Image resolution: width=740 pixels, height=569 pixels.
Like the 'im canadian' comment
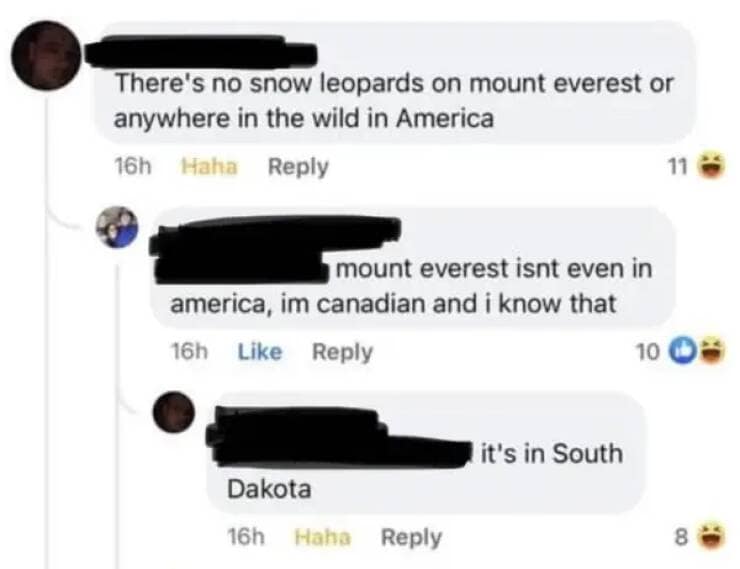tap(260, 351)
